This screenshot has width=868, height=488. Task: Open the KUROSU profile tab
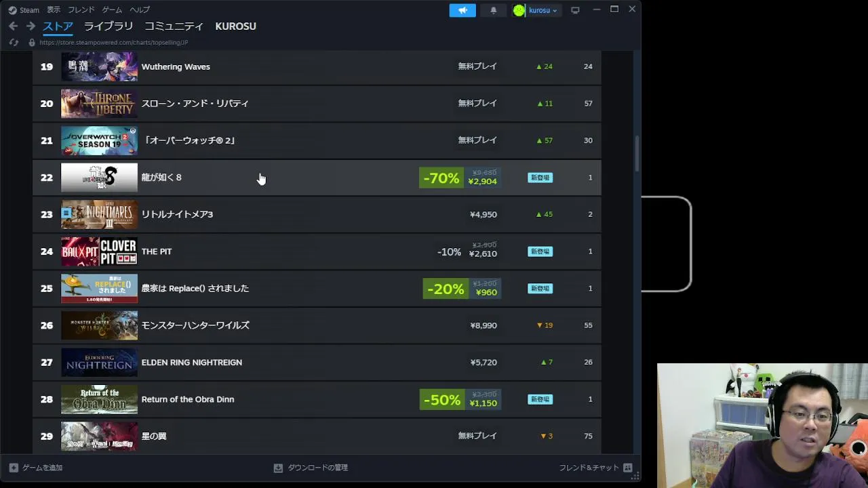235,26
